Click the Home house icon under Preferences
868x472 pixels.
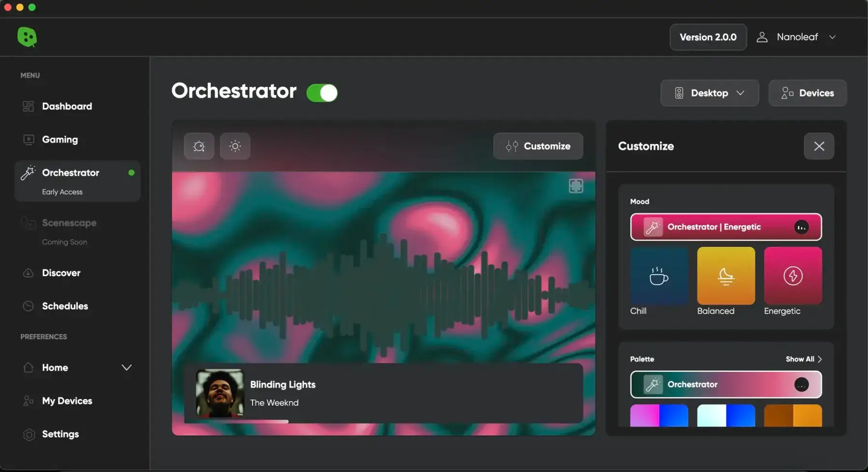(x=28, y=367)
